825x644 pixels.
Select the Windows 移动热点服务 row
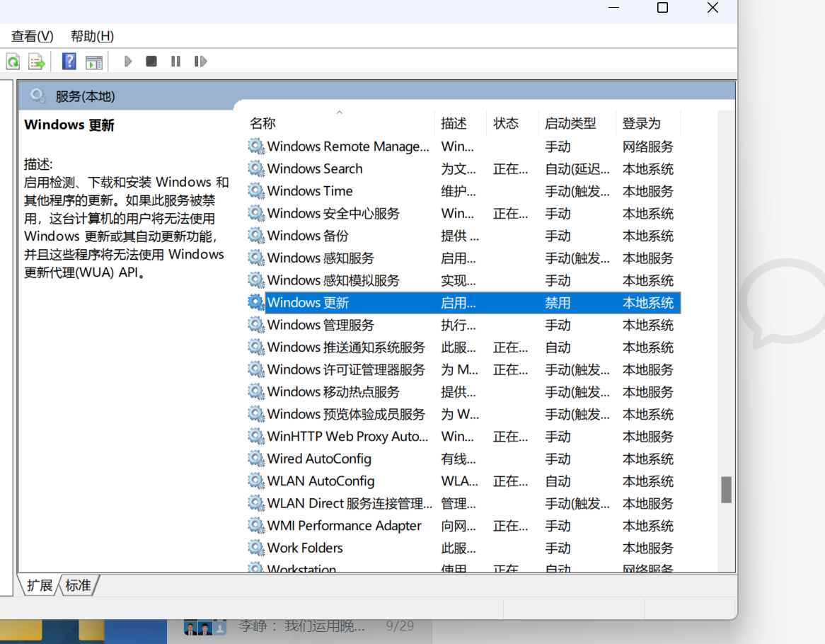tap(463, 391)
